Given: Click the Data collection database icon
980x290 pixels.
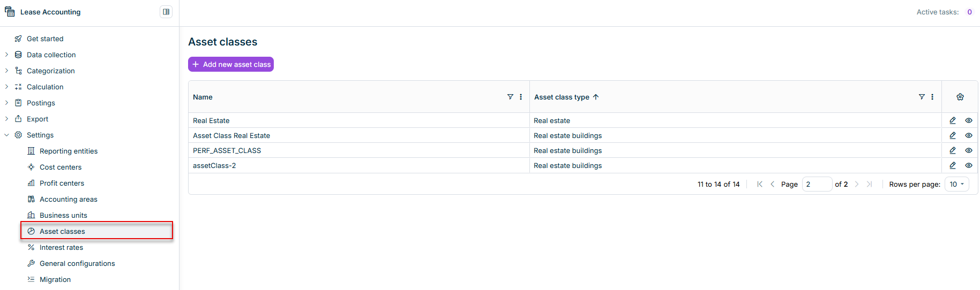Looking at the screenshot, I should coord(18,55).
